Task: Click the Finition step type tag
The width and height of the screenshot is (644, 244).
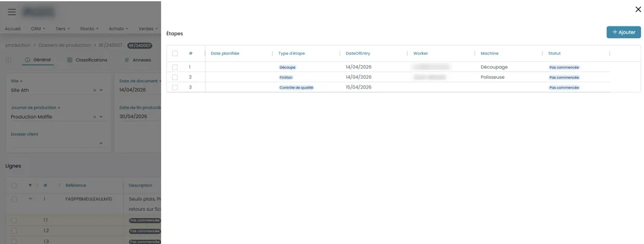Action: point(286,77)
